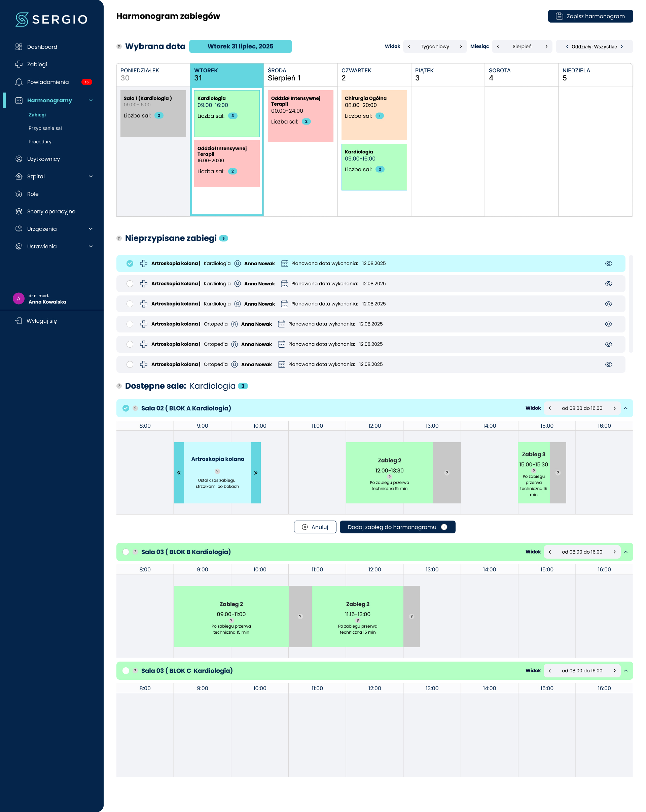Open Przypisanie sal submenu item
Image resolution: width=646 pixels, height=812 pixels.
point(45,128)
